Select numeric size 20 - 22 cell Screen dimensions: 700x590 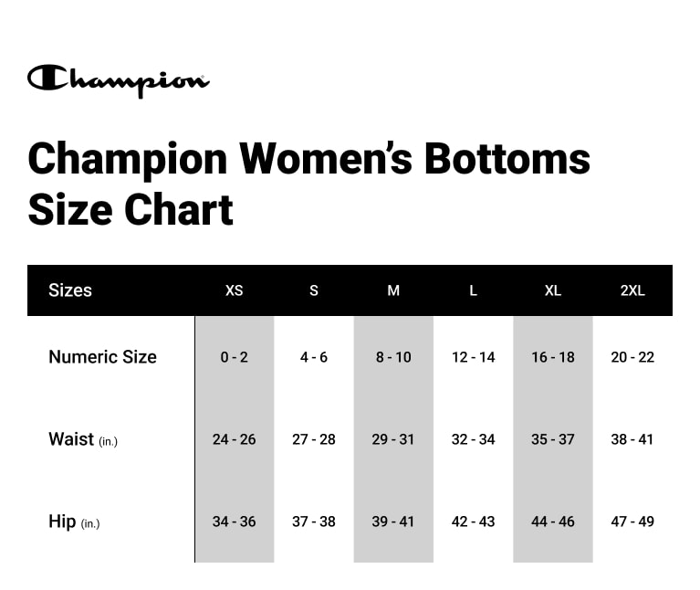[632, 357]
